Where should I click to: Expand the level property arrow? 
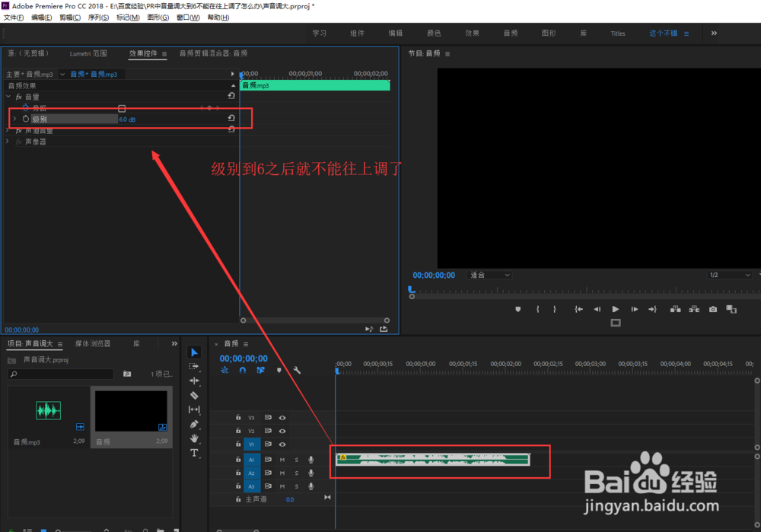14,119
